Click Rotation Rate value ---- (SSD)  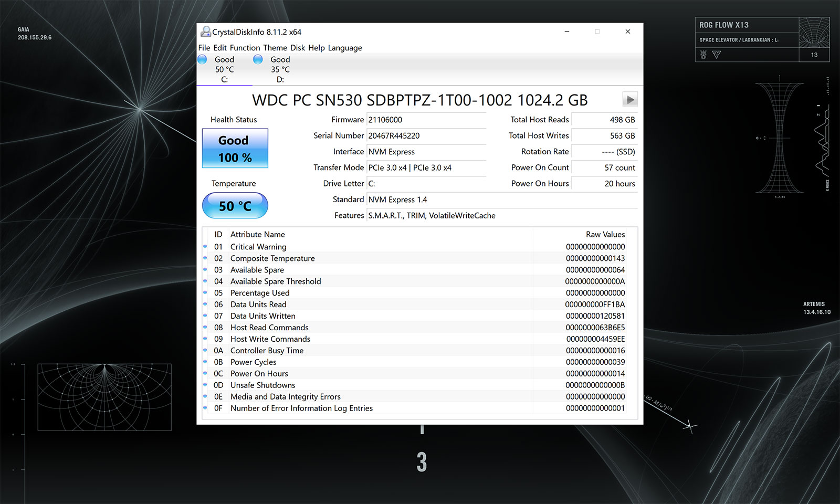tap(605, 152)
